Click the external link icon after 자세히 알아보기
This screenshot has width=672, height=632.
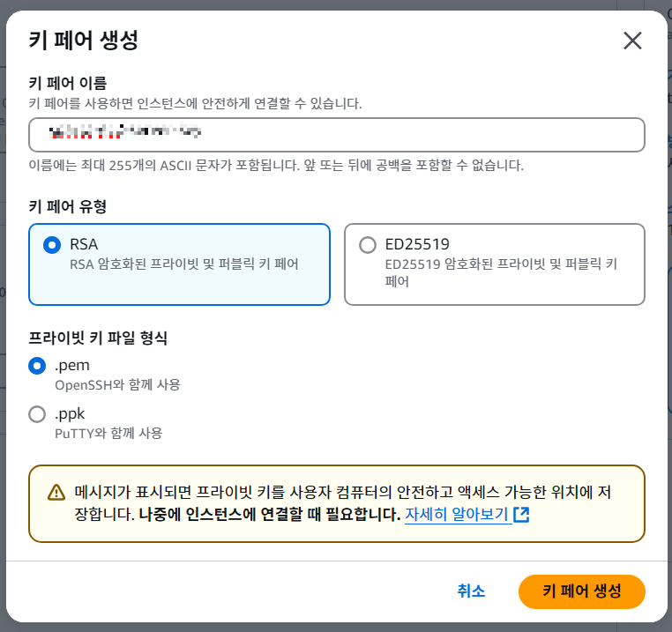[x=521, y=514]
